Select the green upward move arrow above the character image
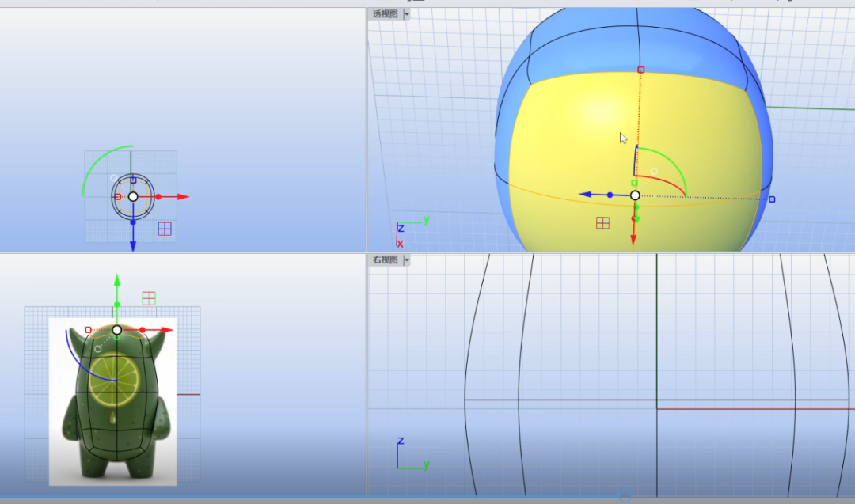The height and width of the screenshot is (504, 855). click(x=116, y=281)
